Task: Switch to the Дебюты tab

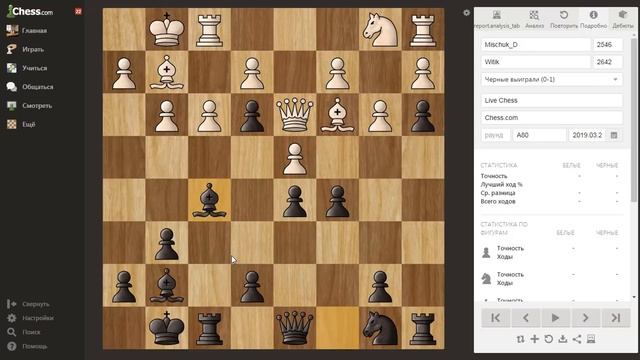Action: coord(622,20)
